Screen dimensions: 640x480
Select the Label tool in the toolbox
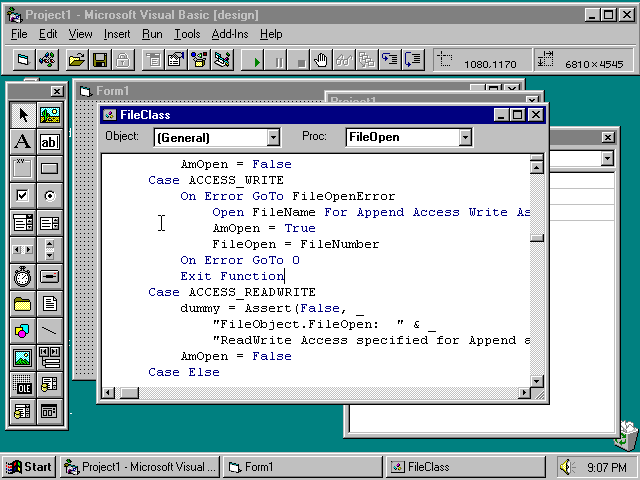coord(23,142)
